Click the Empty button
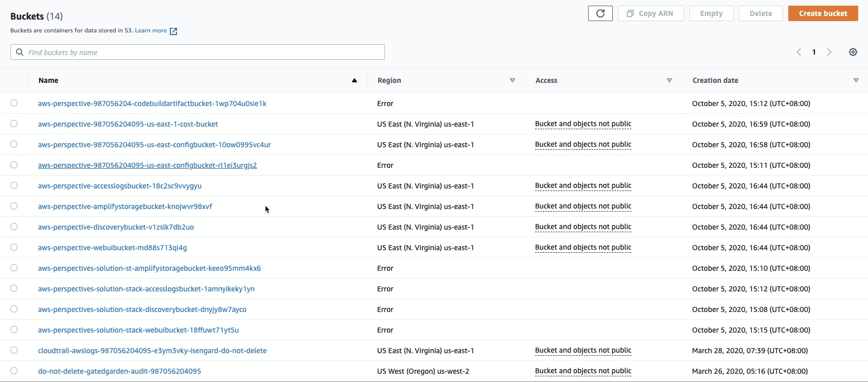Viewport: 868px width, 382px height. coord(711,13)
